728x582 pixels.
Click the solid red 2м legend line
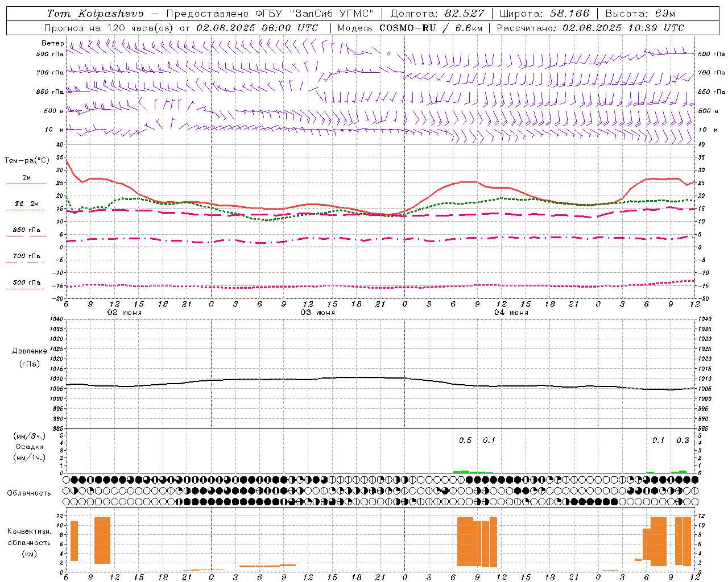pos(26,184)
